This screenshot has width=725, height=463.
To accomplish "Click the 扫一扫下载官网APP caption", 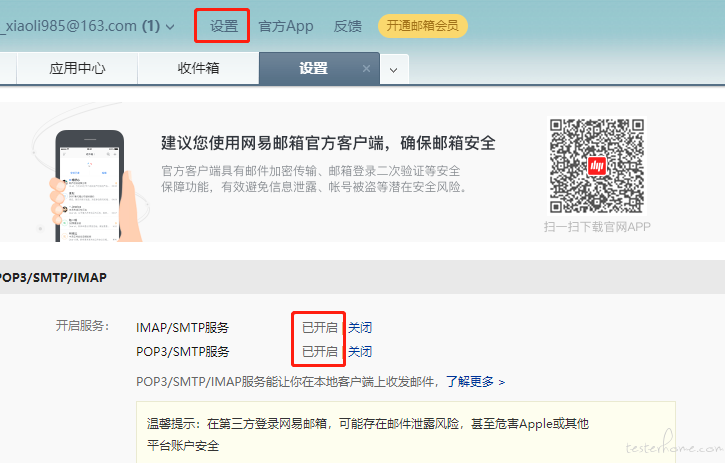I will (x=597, y=227).
